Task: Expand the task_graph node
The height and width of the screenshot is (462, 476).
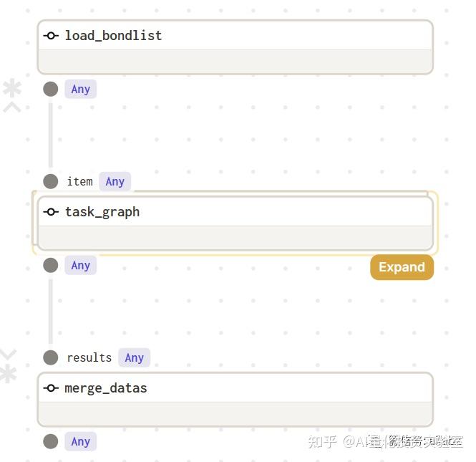Action: (x=402, y=267)
